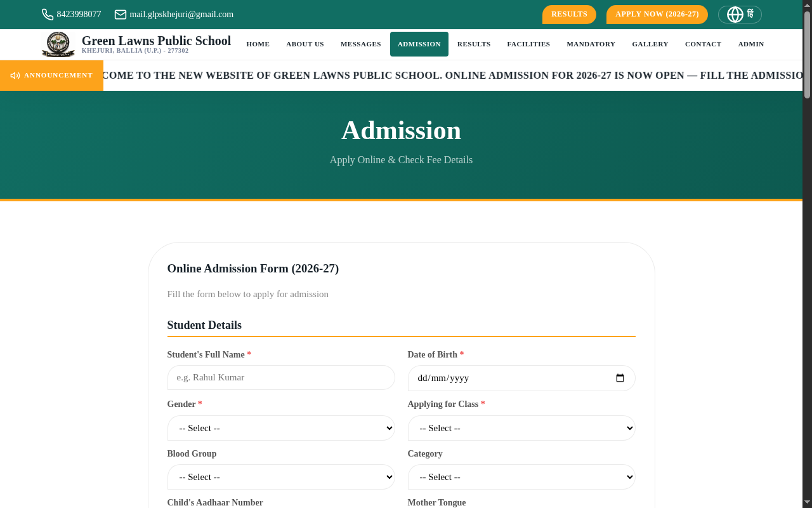Toggle the Hindi language switch

[x=740, y=15]
